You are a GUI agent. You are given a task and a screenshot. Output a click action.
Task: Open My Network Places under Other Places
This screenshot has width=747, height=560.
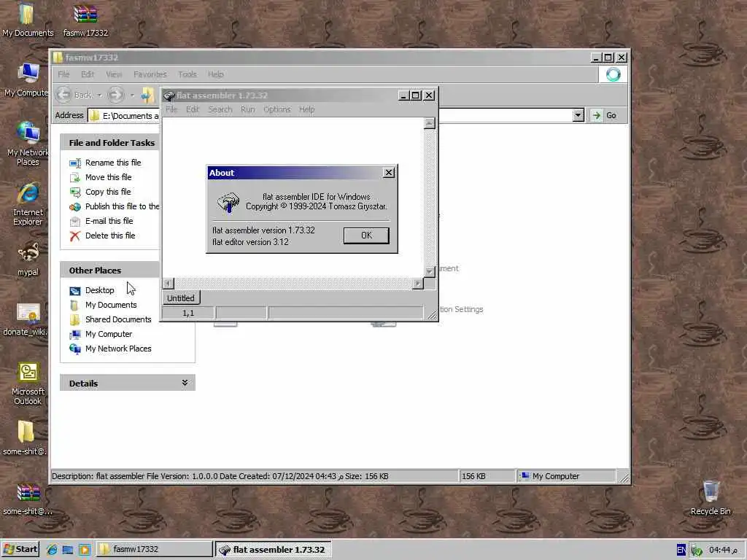[x=118, y=349]
